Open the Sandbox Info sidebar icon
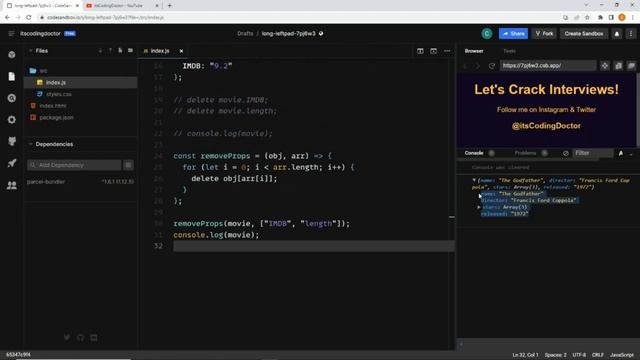Image resolution: width=640 pixels, height=360 pixels. (12, 55)
